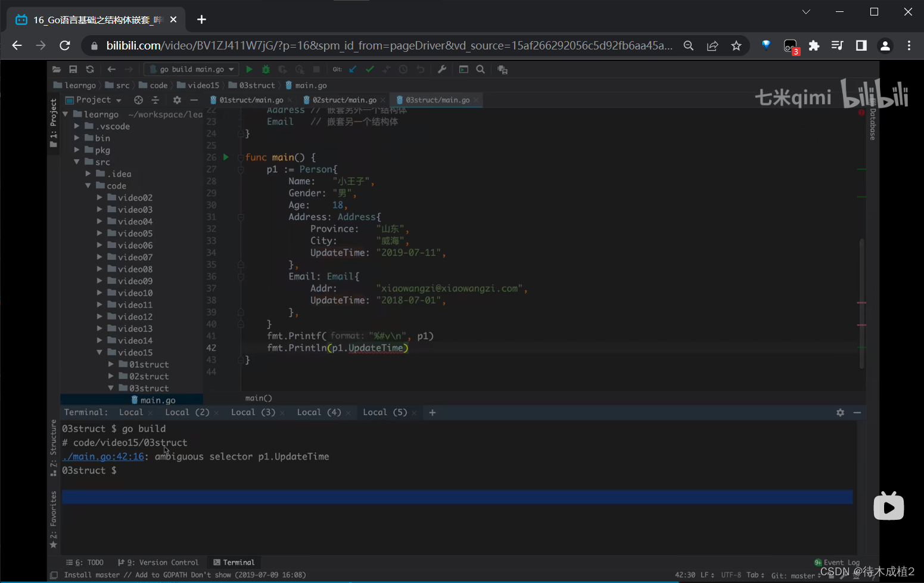Toggle the Favorites side tool window
924x583 pixels.
click(x=54, y=519)
